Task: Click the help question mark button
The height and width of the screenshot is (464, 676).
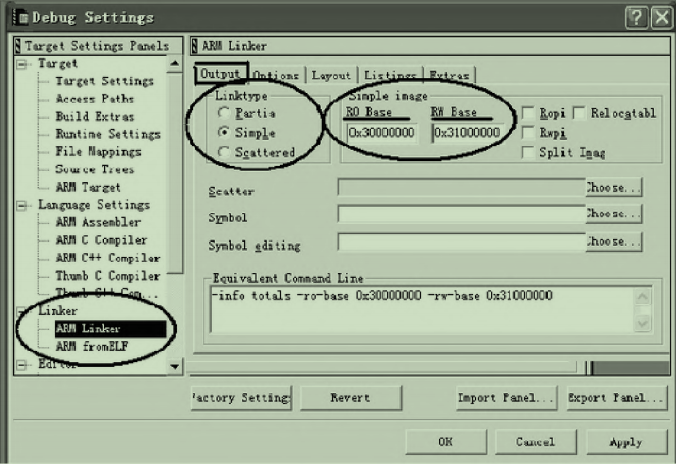Action: 636,18
